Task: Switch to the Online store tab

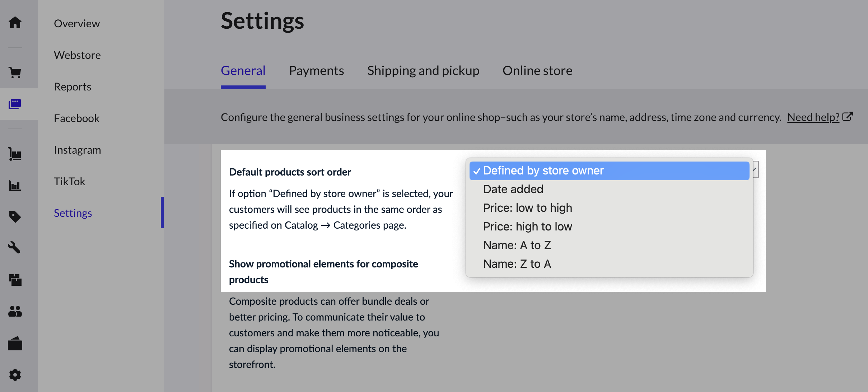Action: (537, 71)
